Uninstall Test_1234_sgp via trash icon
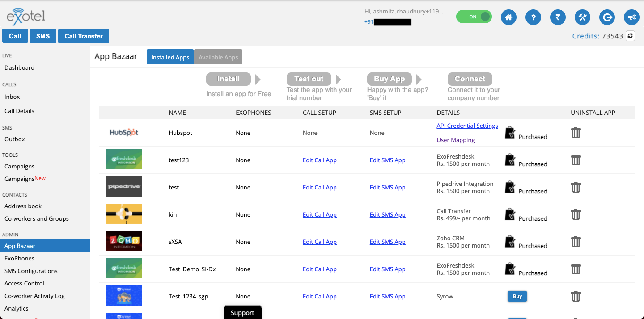This screenshot has width=644, height=319. 576,296
